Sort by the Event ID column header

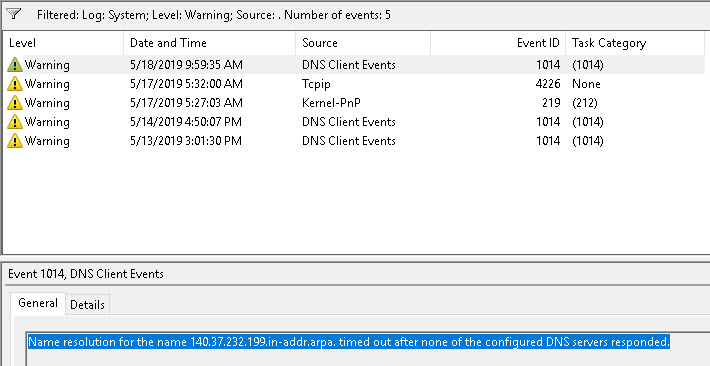pyautogui.click(x=498, y=43)
